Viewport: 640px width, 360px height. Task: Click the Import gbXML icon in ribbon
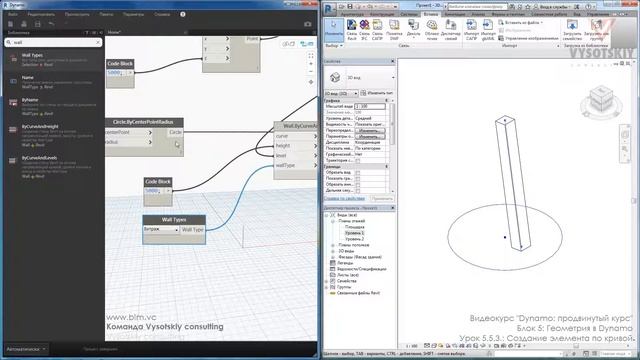[488, 30]
